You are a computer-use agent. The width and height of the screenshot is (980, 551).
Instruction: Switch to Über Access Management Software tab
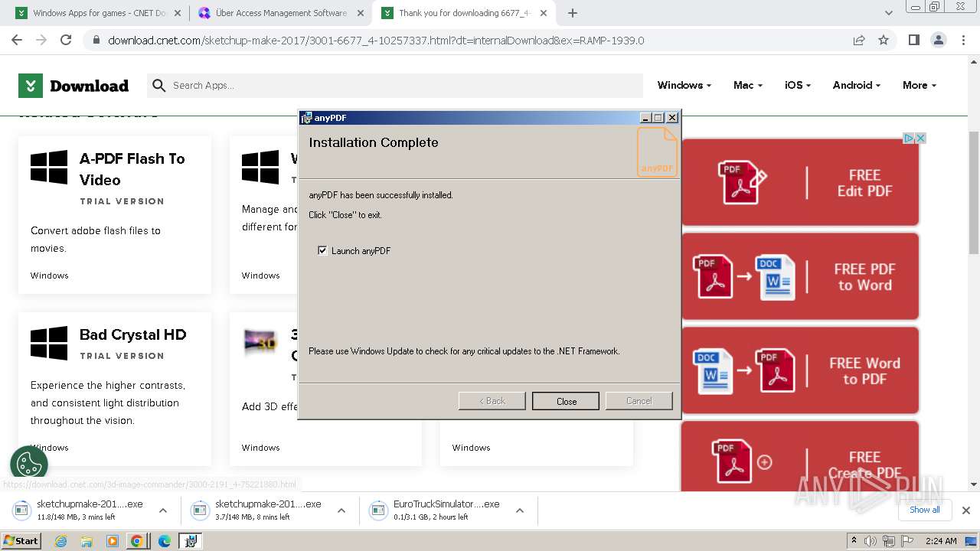point(281,13)
